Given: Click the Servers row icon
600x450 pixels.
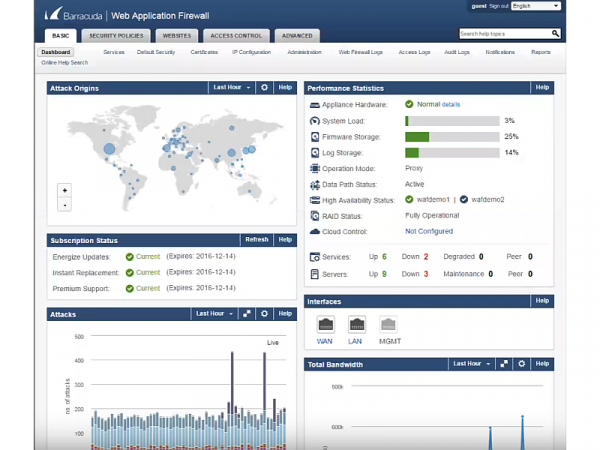Looking at the screenshot, I should (315, 274).
